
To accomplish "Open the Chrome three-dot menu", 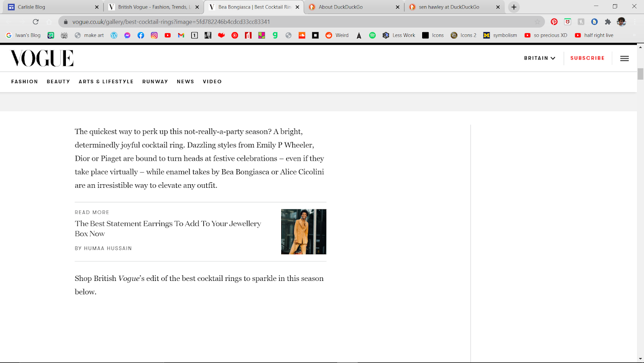I will tap(635, 22).
